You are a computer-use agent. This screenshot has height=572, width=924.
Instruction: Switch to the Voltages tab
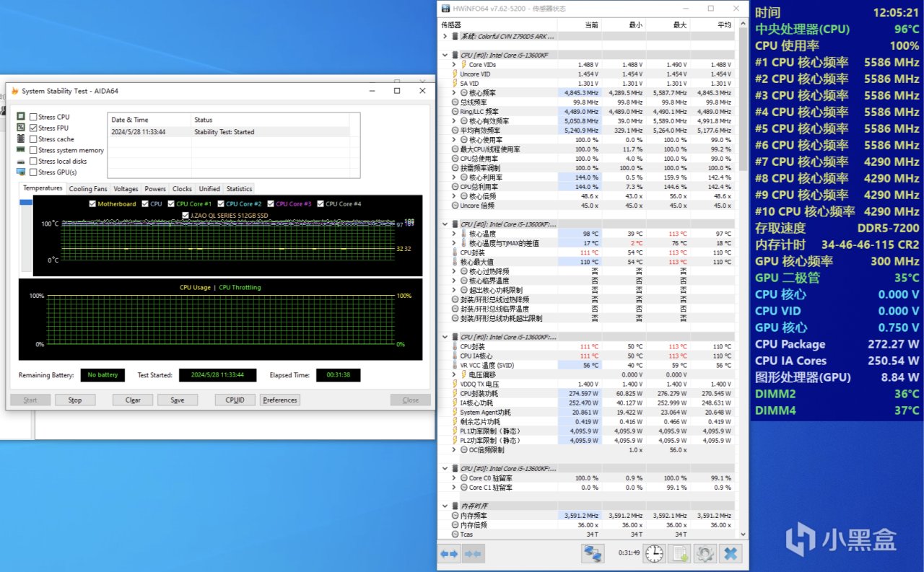point(126,189)
